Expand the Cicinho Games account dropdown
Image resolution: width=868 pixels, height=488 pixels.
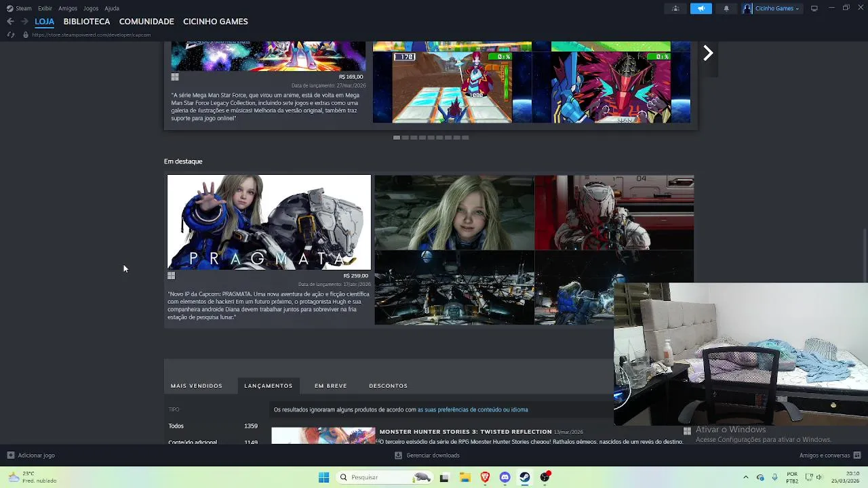(x=797, y=9)
